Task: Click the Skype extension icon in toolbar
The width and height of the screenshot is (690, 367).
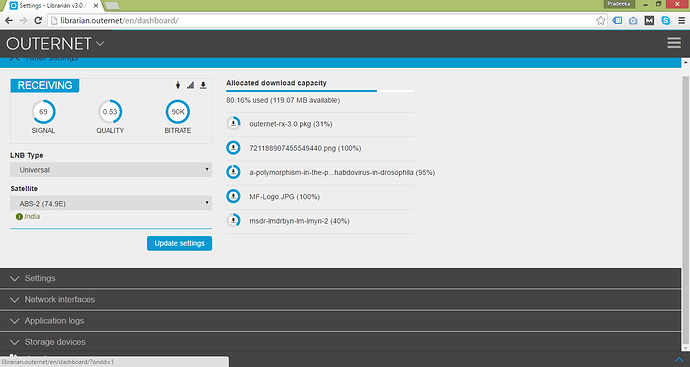Action: pyautogui.click(x=665, y=20)
